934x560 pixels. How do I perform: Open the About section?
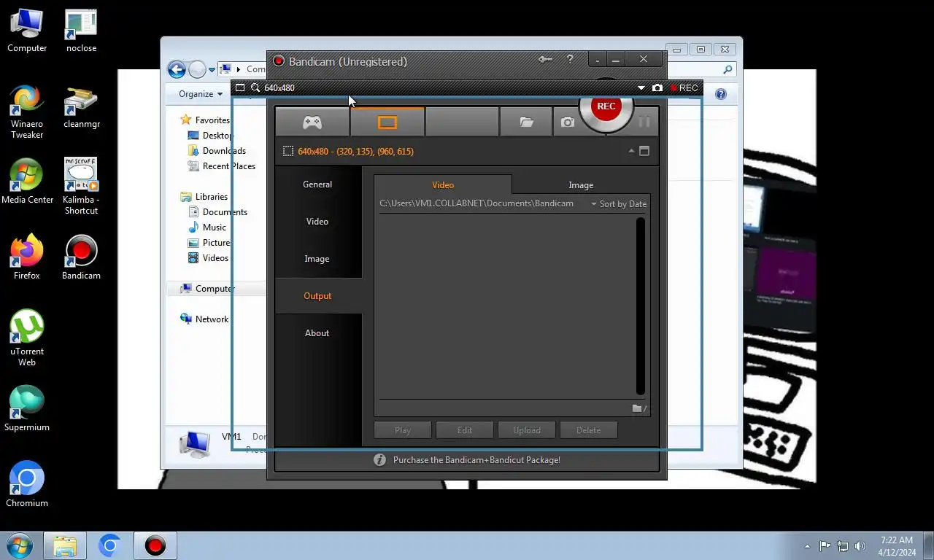(317, 333)
